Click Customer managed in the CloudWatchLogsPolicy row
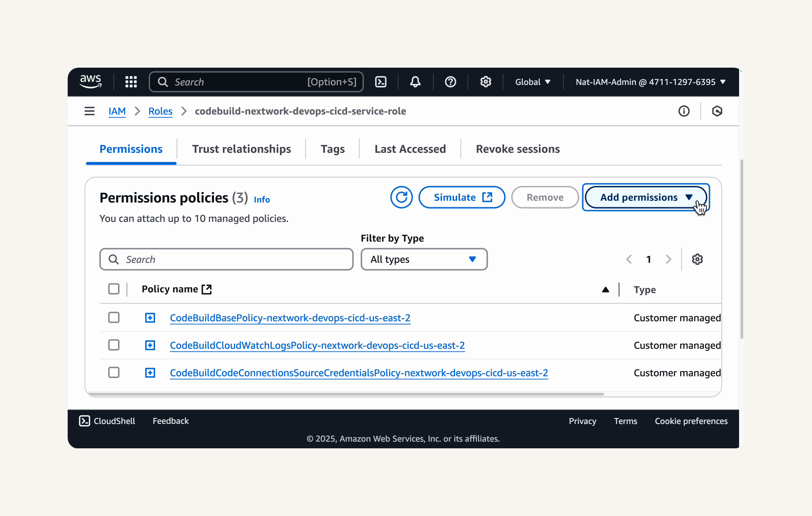812x516 pixels. pos(677,345)
